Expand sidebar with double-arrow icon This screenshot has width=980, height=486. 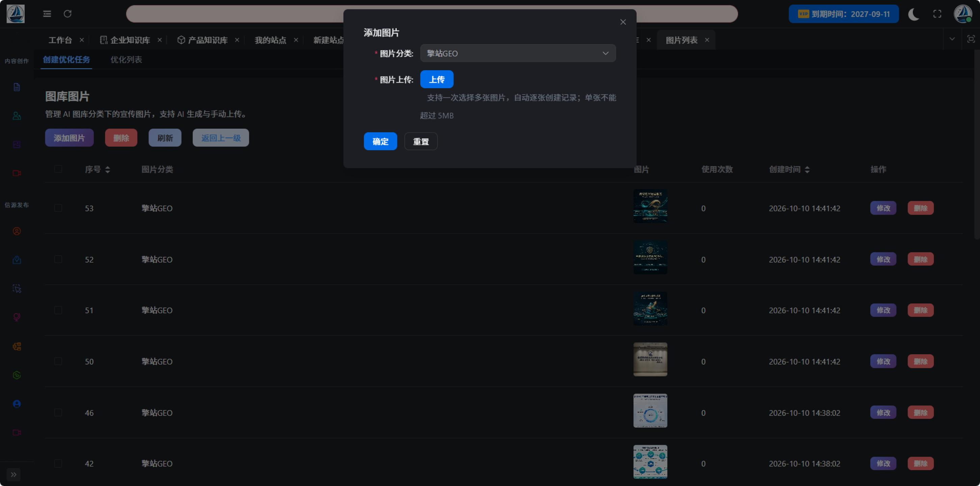tap(14, 475)
